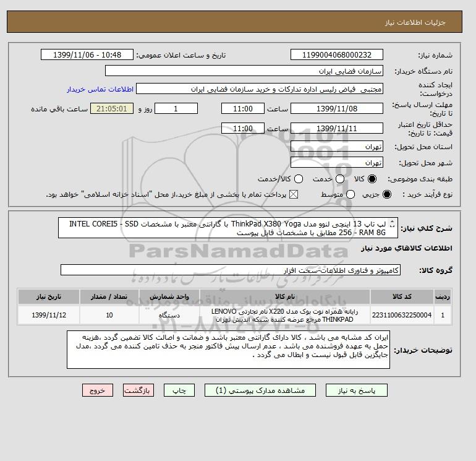
Task: Click the تعداد / مقدار column header
Action: pos(109,296)
